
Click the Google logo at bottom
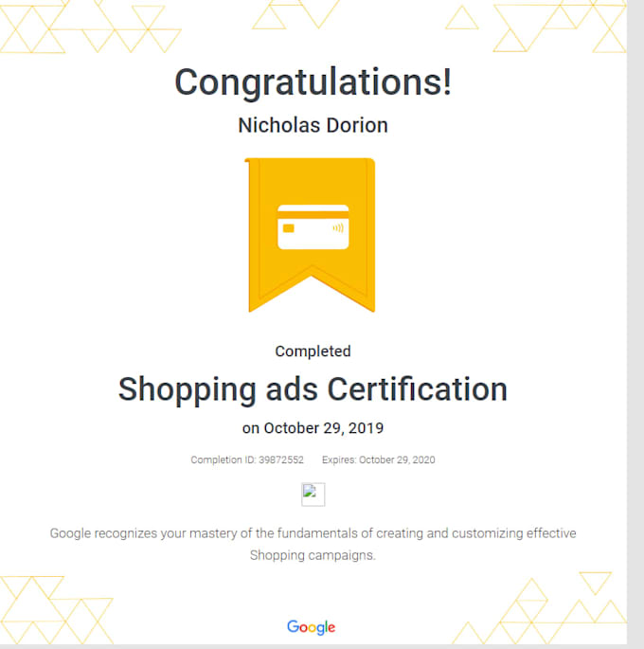(312, 627)
